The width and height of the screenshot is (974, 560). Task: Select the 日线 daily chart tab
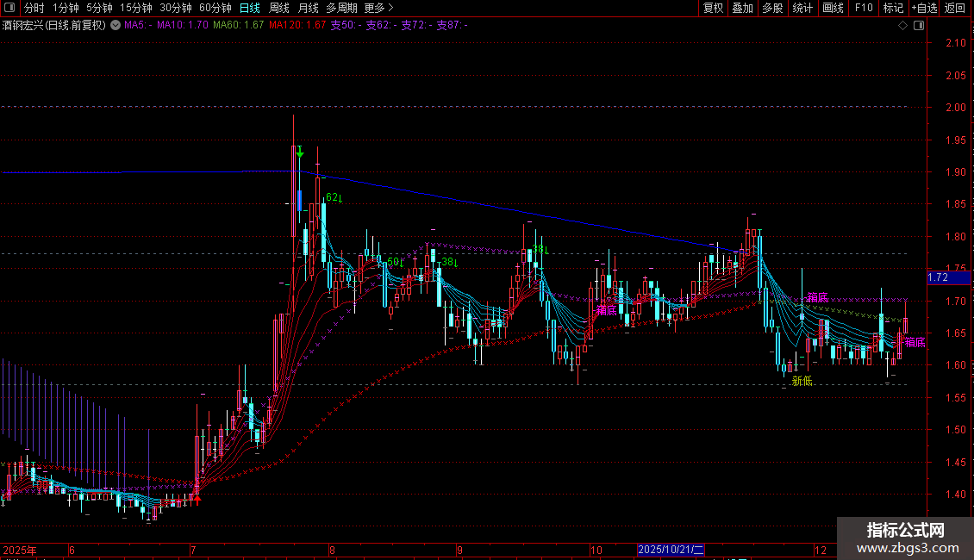pos(250,8)
